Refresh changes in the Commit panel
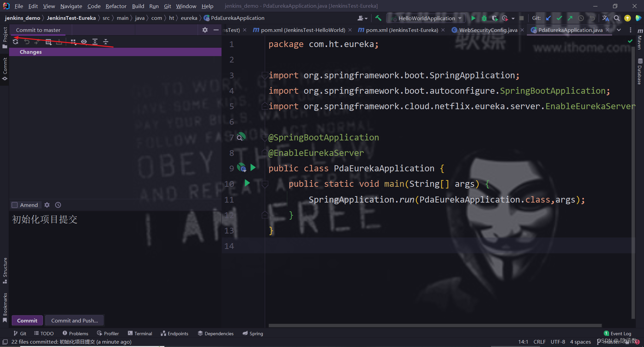This screenshot has height=347, width=644. [x=15, y=42]
